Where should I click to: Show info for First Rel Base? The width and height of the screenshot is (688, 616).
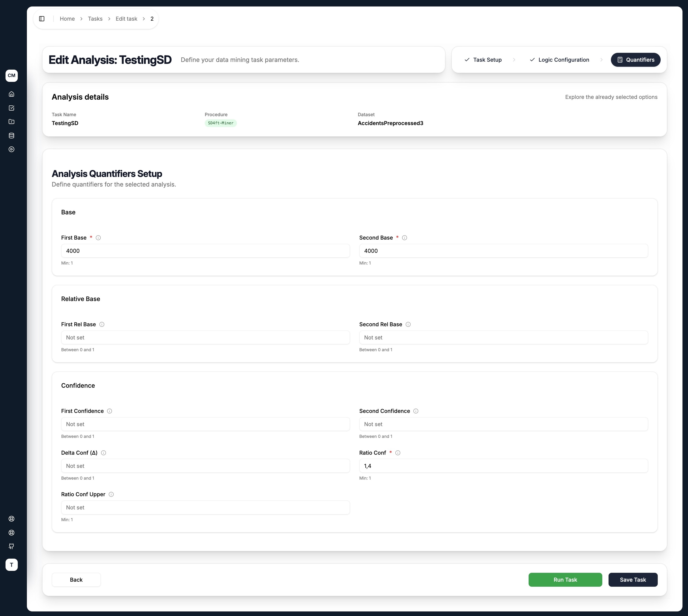coord(102,324)
